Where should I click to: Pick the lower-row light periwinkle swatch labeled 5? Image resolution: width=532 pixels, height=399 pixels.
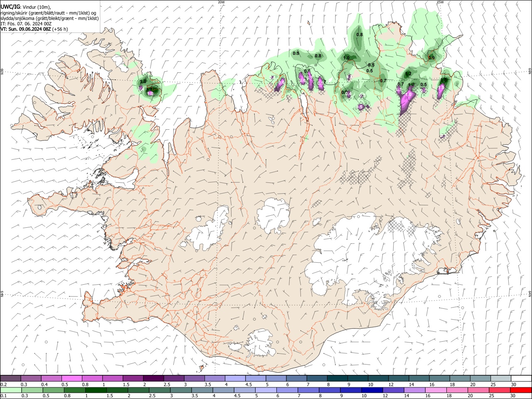266,390
